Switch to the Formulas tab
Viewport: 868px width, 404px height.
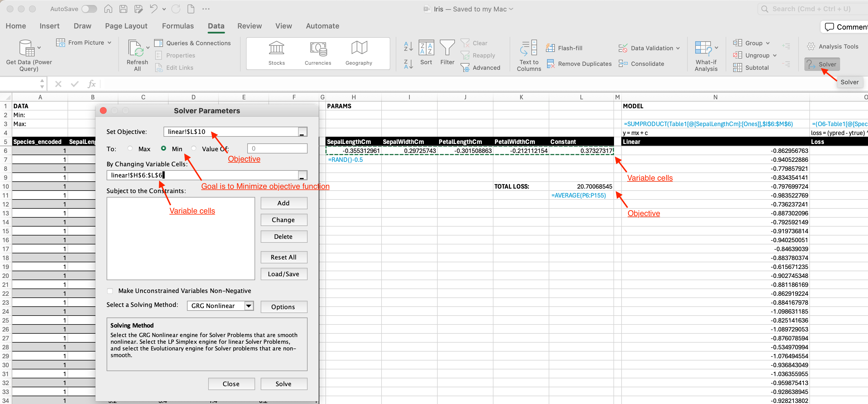(178, 26)
